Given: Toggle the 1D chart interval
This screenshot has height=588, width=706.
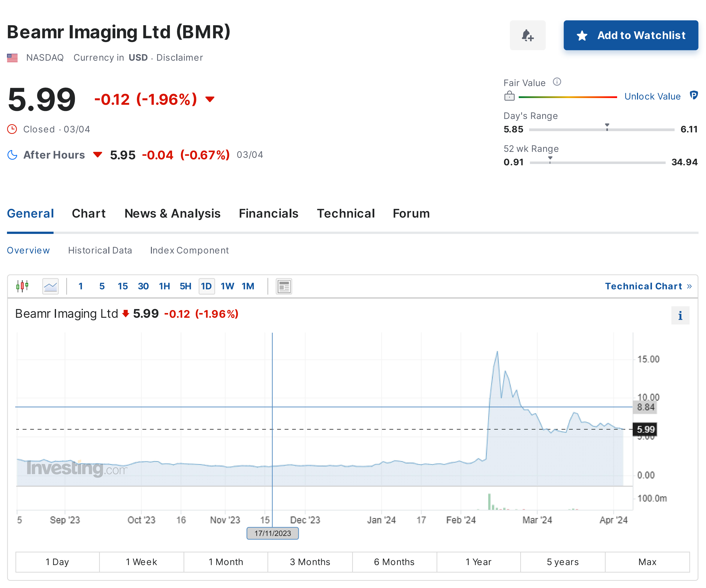Looking at the screenshot, I should (206, 286).
